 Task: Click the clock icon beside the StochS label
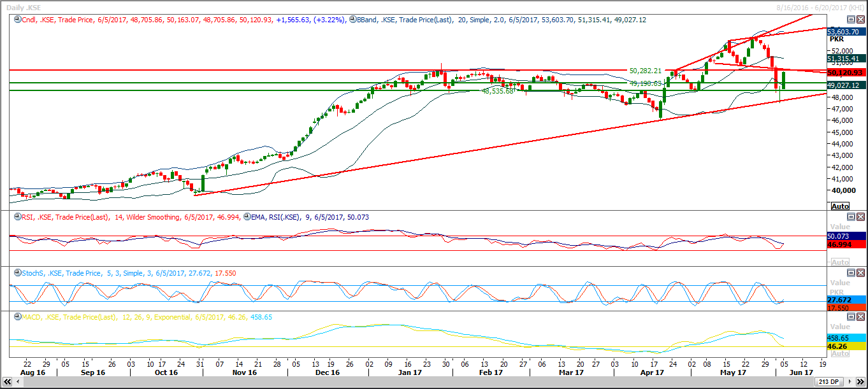pyautogui.click(x=17, y=273)
